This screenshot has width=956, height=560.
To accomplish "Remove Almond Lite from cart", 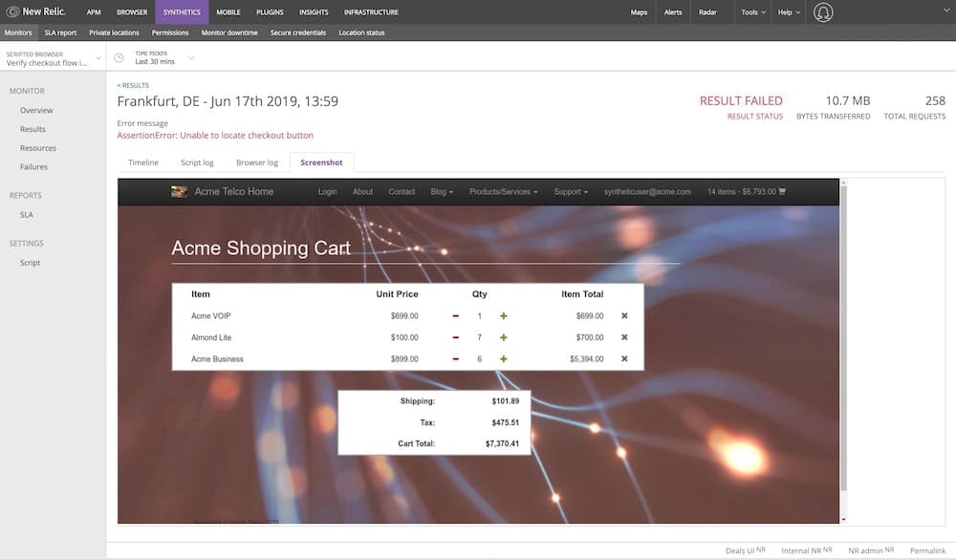I will [x=624, y=337].
